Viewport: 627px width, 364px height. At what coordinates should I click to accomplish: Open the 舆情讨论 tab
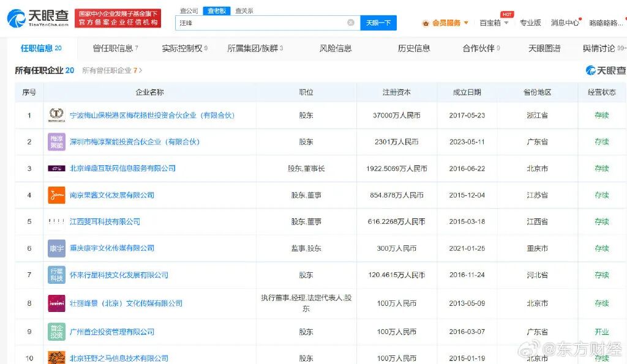point(604,48)
